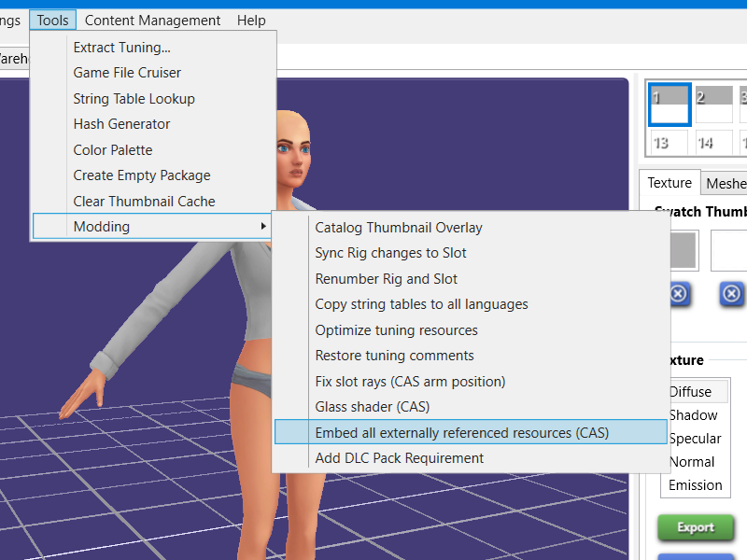Open String Table Lookup
The height and width of the screenshot is (560, 747).
click(154, 99)
